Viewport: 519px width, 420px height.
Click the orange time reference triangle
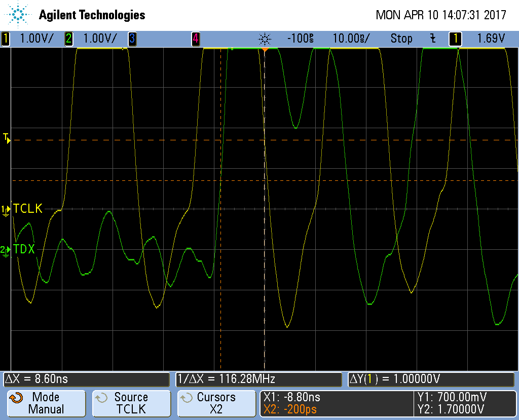click(265, 50)
